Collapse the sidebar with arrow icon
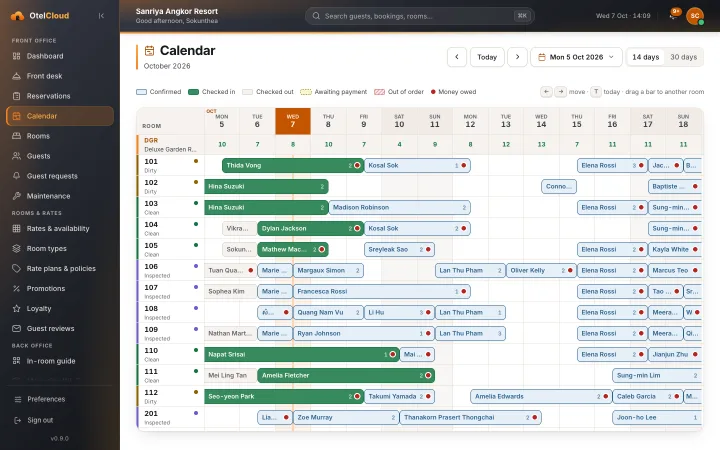The image size is (720, 450). coord(101,16)
